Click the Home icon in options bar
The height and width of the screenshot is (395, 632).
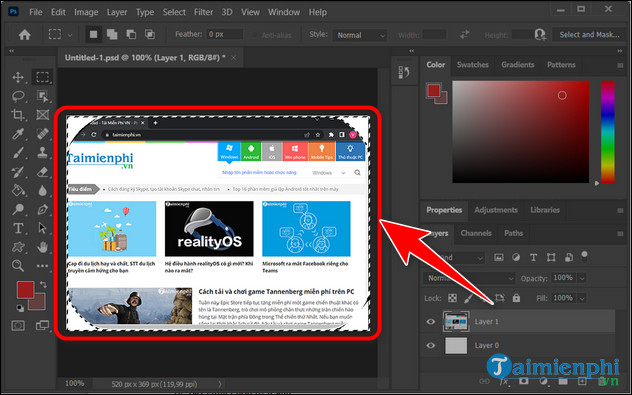(x=25, y=35)
